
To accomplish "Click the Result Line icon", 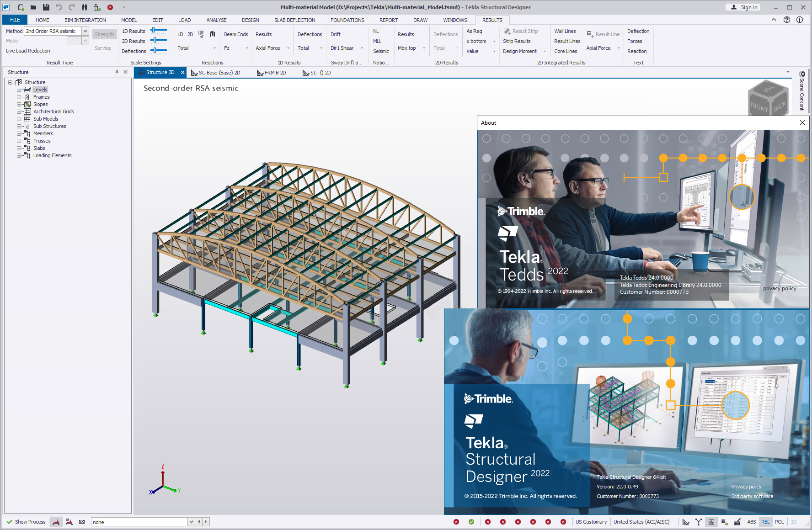I will (589, 34).
